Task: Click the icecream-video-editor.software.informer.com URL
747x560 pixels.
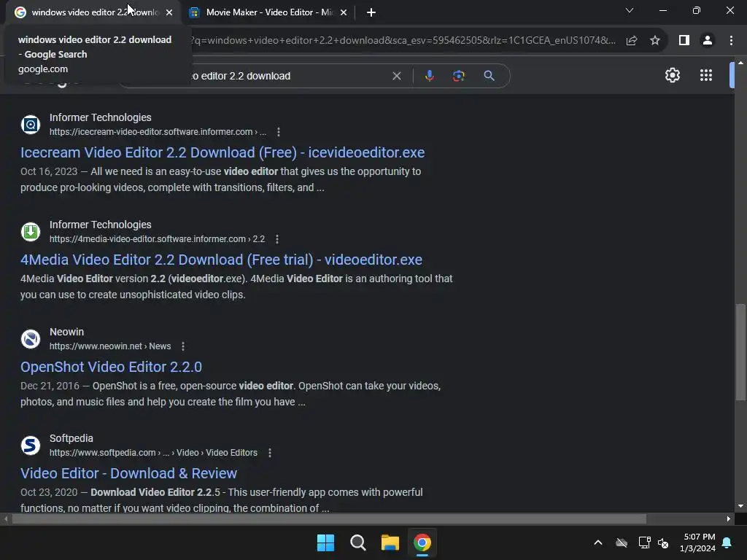Action: [158, 132]
